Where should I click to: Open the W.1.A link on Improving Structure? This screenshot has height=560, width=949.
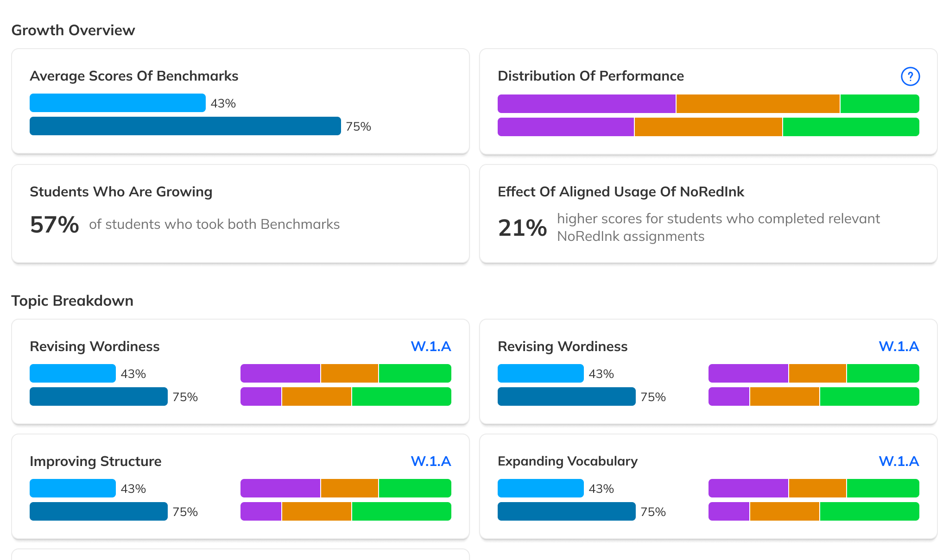point(430,461)
